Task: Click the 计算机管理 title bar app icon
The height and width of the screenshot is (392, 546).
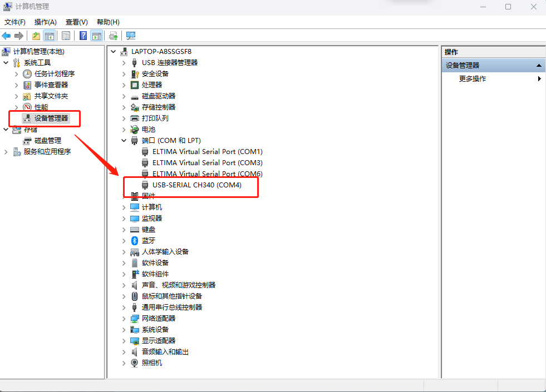Action: (7, 6)
